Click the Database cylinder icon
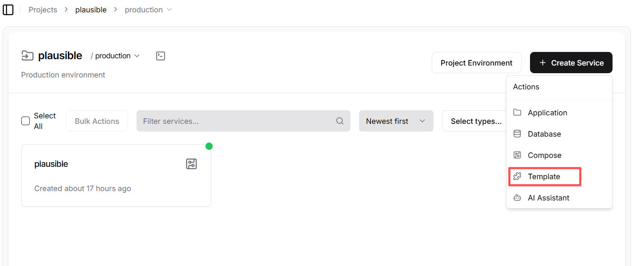The width and height of the screenshot is (644, 266). [x=517, y=134]
